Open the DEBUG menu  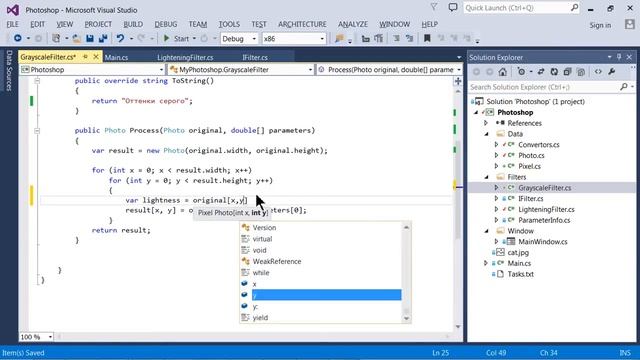coord(166,24)
